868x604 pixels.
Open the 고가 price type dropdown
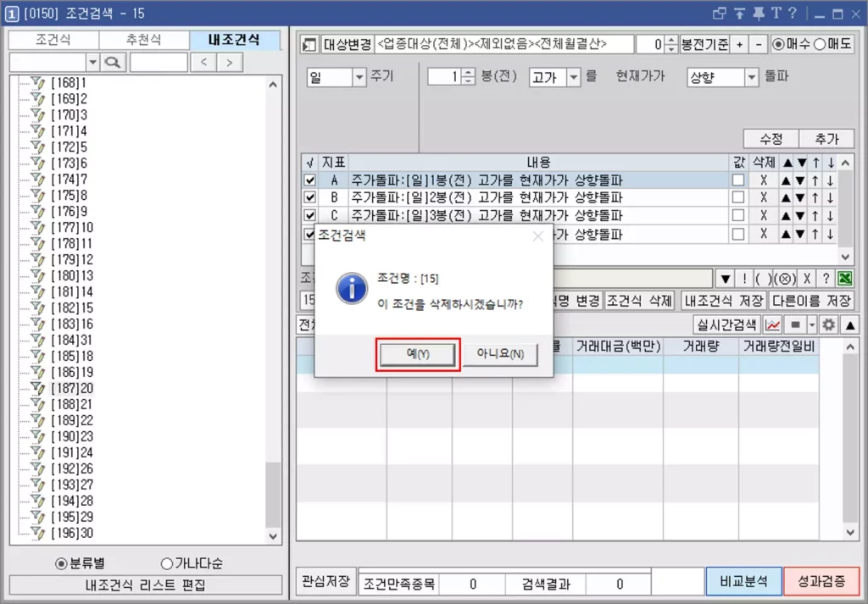(574, 77)
